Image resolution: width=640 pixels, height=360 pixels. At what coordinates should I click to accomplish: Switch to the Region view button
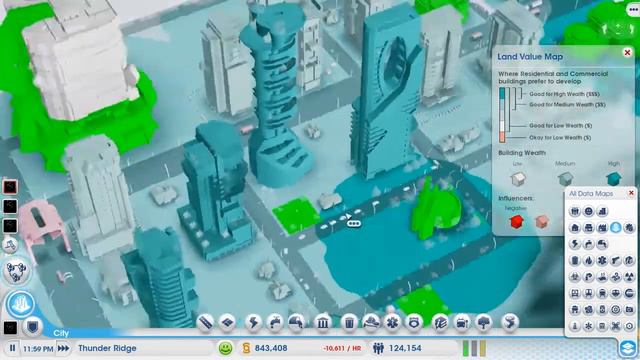coord(16,271)
